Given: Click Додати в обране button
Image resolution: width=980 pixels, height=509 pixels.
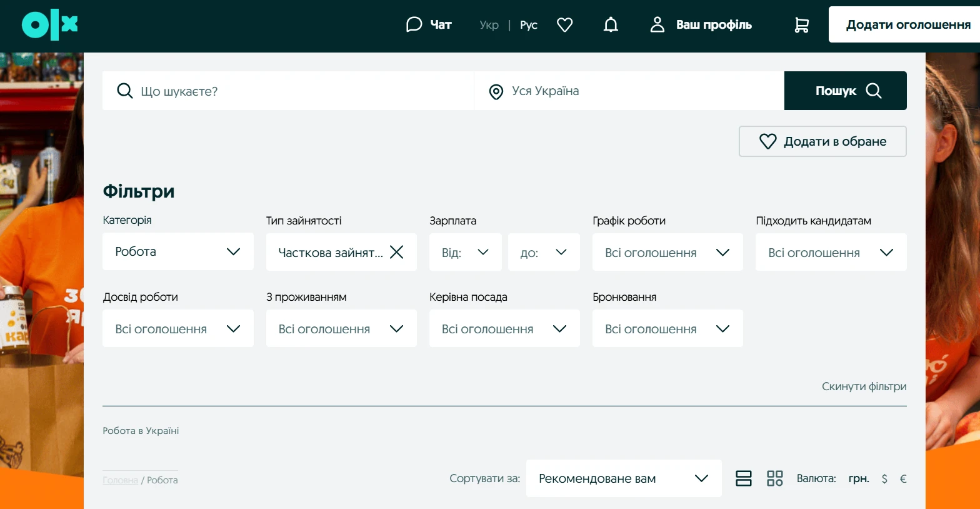Looking at the screenshot, I should [822, 141].
